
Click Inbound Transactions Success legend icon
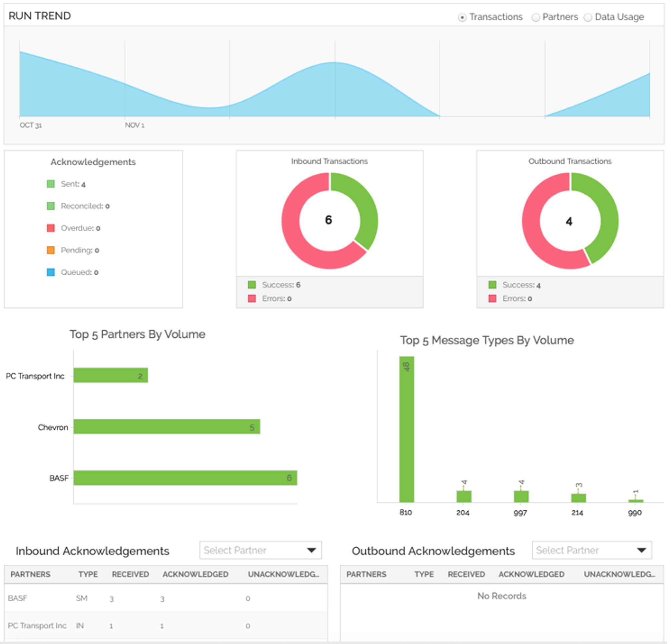coord(252,285)
